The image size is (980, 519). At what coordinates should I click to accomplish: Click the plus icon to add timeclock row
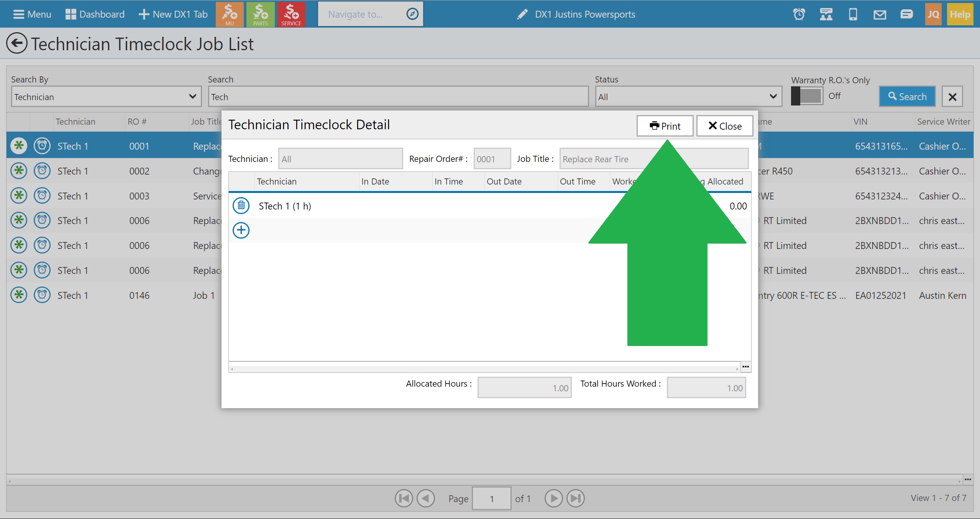coord(241,230)
